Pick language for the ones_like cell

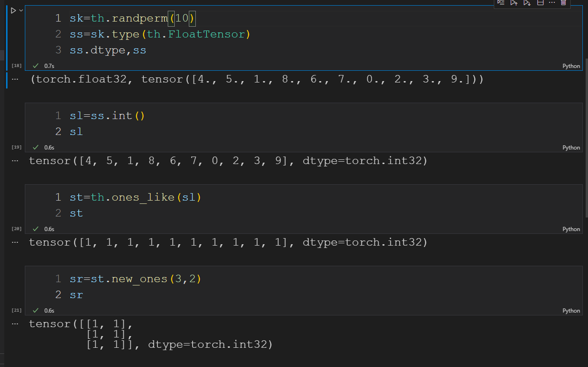coord(571,229)
